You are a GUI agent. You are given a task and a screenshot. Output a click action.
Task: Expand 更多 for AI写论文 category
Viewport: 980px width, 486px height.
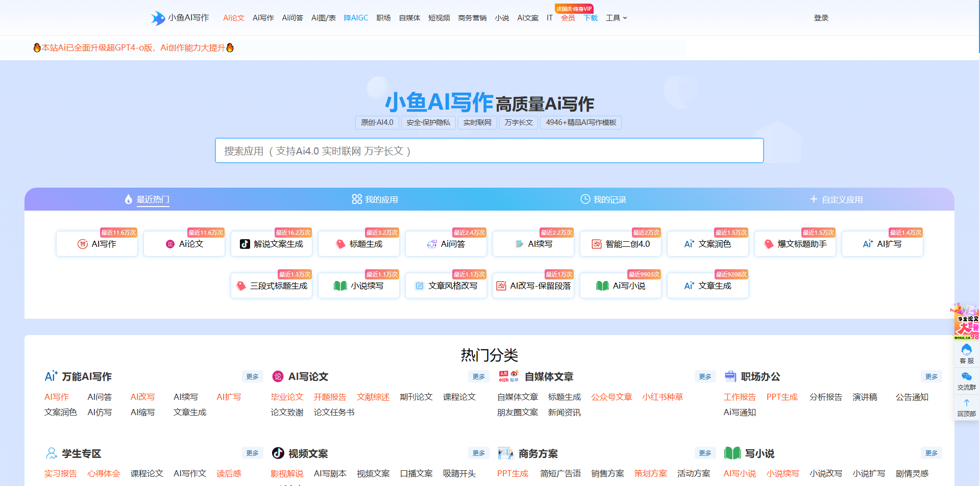479,376
